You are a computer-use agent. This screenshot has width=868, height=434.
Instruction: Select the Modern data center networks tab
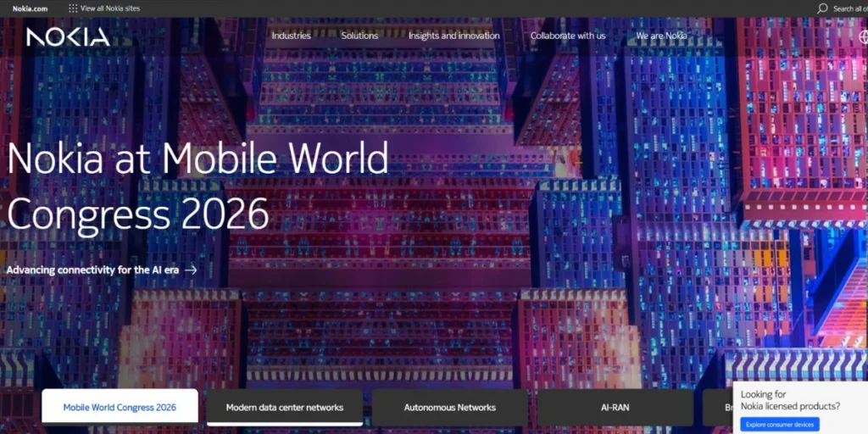tap(285, 408)
